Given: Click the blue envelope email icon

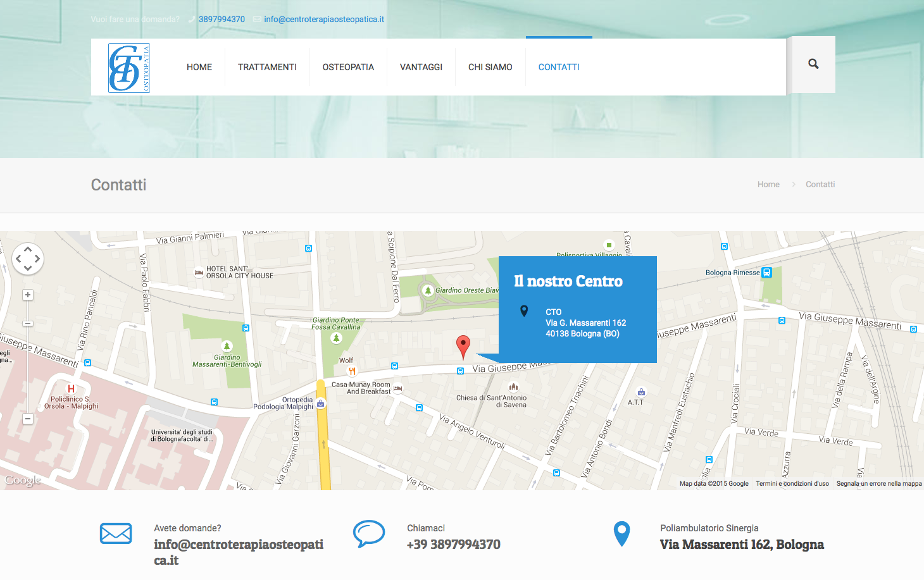Looking at the screenshot, I should tap(116, 534).
